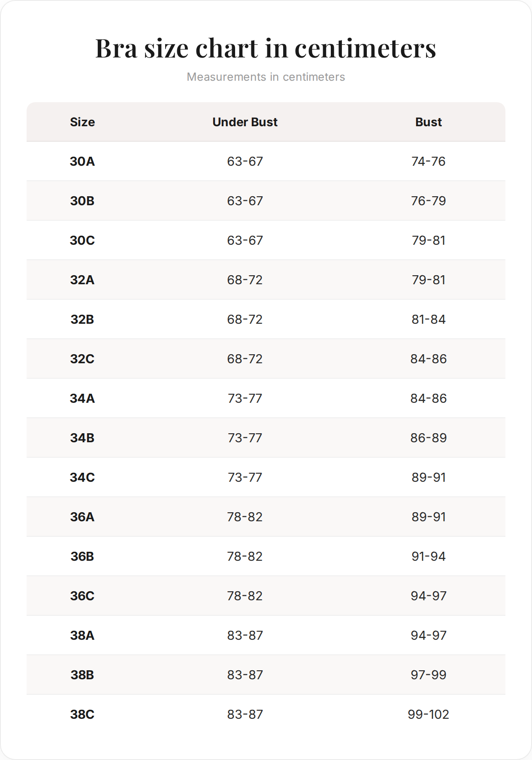The width and height of the screenshot is (532, 760).
Task: Click the 38B bust value 97-99
Action: (x=429, y=675)
